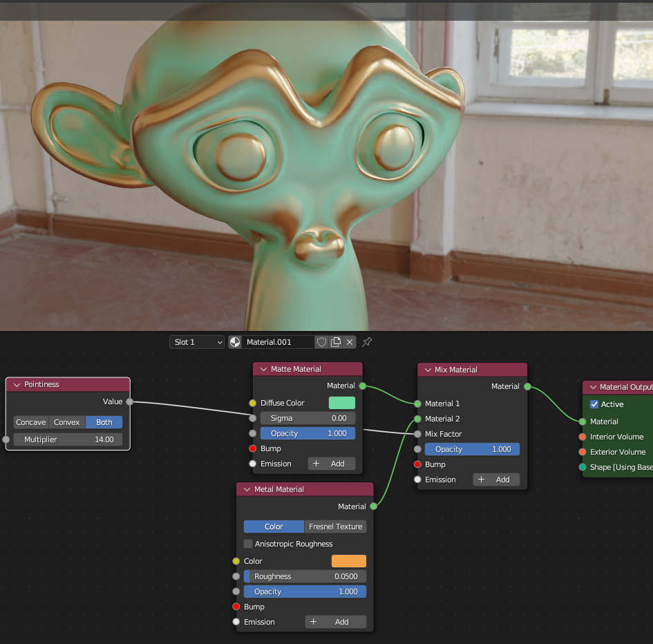
Task: Switch to Fresnel Texture tab
Action: (x=335, y=527)
